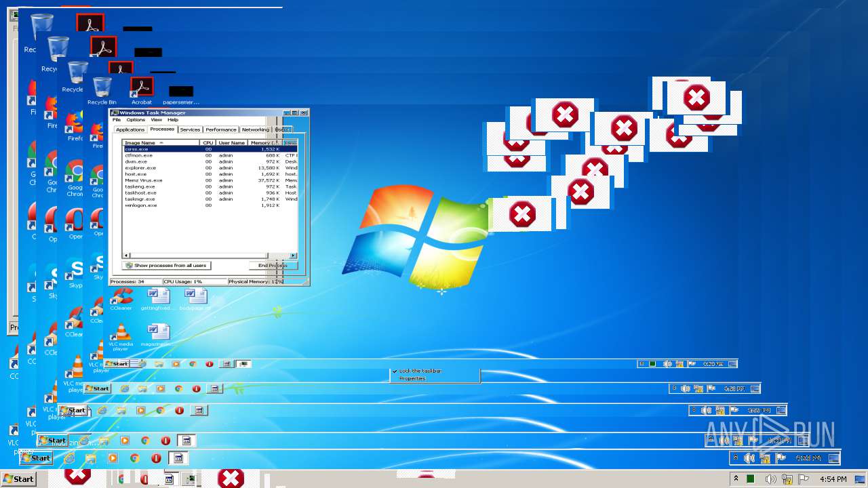
Task: Open Action Center flag beside 4:54 PM
Action: point(804,479)
